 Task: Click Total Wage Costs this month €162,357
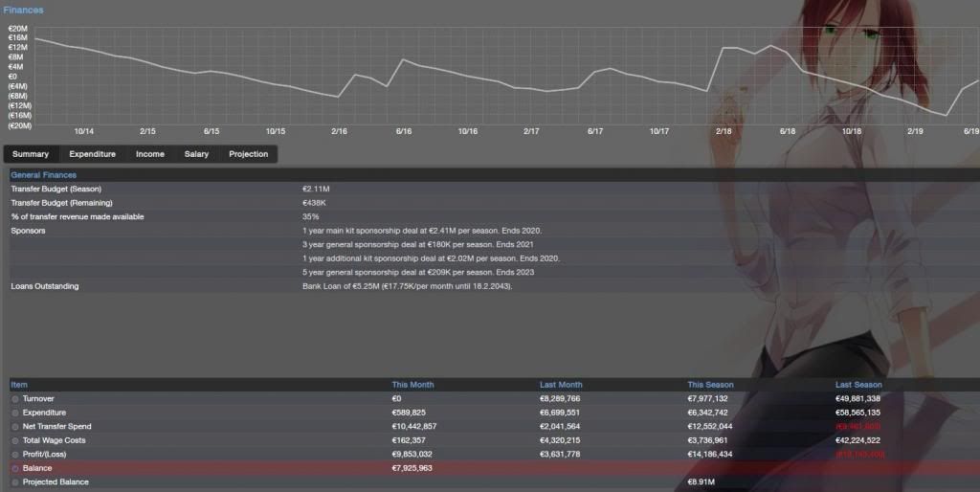pos(409,440)
